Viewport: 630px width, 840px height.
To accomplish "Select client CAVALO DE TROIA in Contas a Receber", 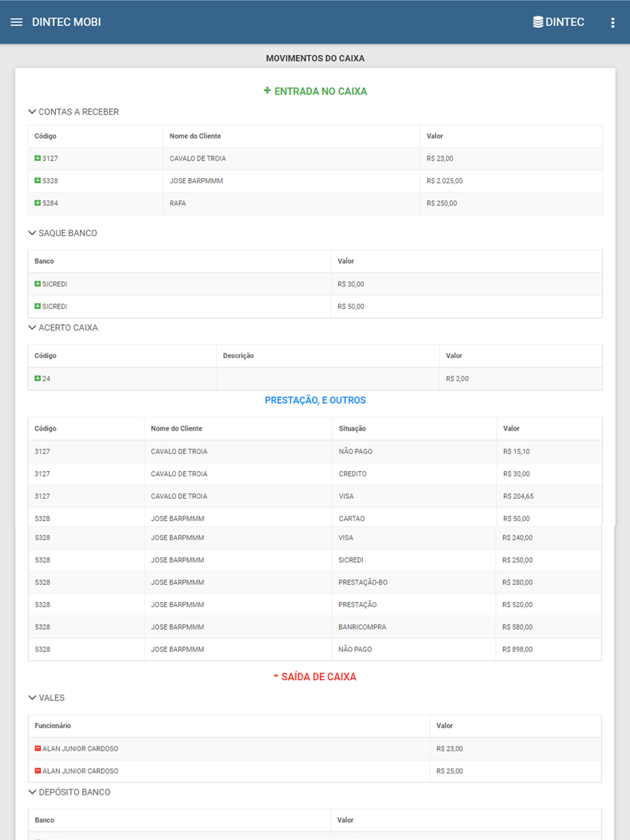I will [198, 159].
